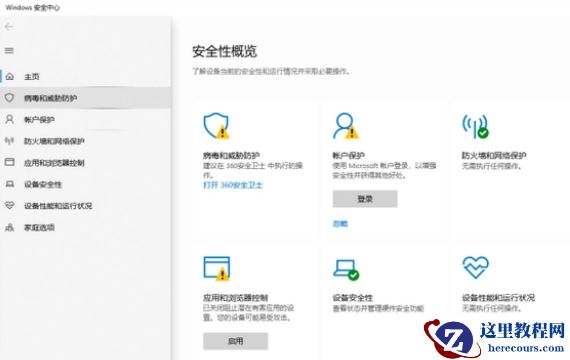The height and width of the screenshot is (360, 570).
Task: Click the large firewall antenna icon
Action: (475, 126)
